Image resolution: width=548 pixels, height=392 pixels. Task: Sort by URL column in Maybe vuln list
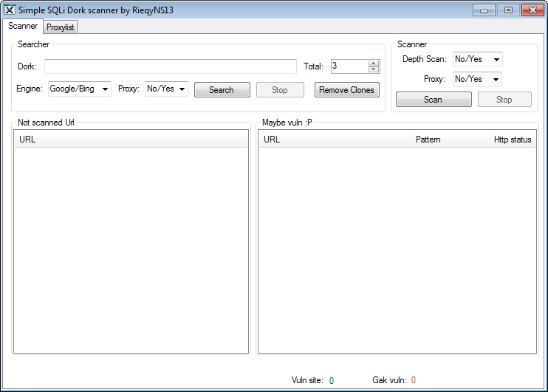(334, 140)
